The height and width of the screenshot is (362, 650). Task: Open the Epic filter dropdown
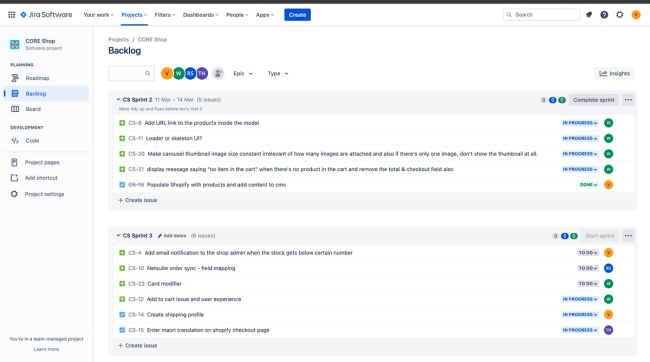tap(243, 73)
